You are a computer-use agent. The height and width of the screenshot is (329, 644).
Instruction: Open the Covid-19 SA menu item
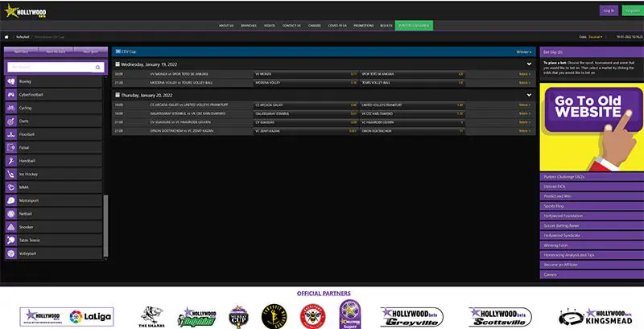[x=337, y=26]
